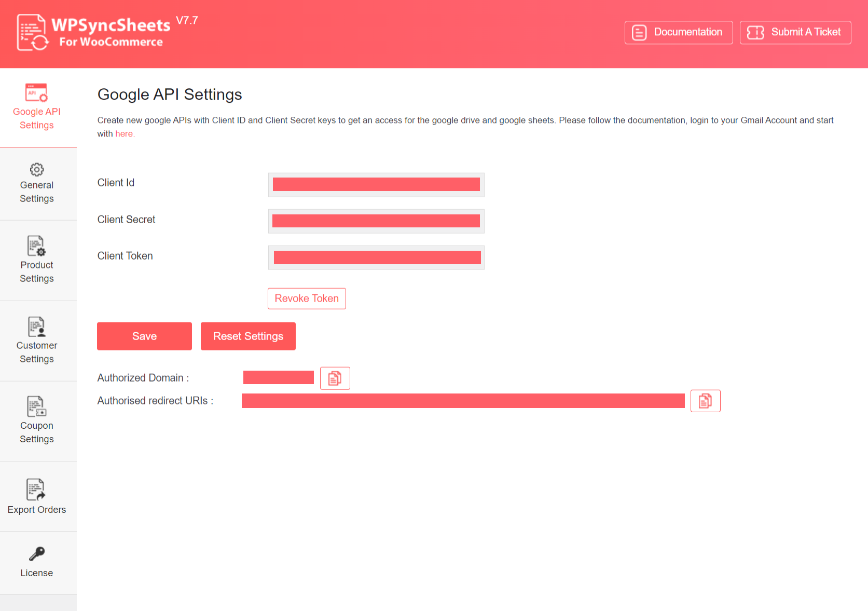The height and width of the screenshot is (611, 868).
Task: Focus the Client Secret input field
Action: [376, 221]
